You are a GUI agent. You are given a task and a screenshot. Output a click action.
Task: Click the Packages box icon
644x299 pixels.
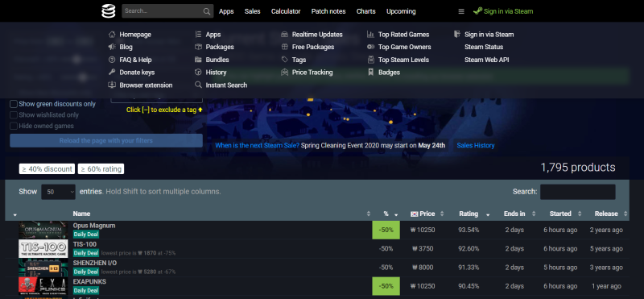coord(198,47)
